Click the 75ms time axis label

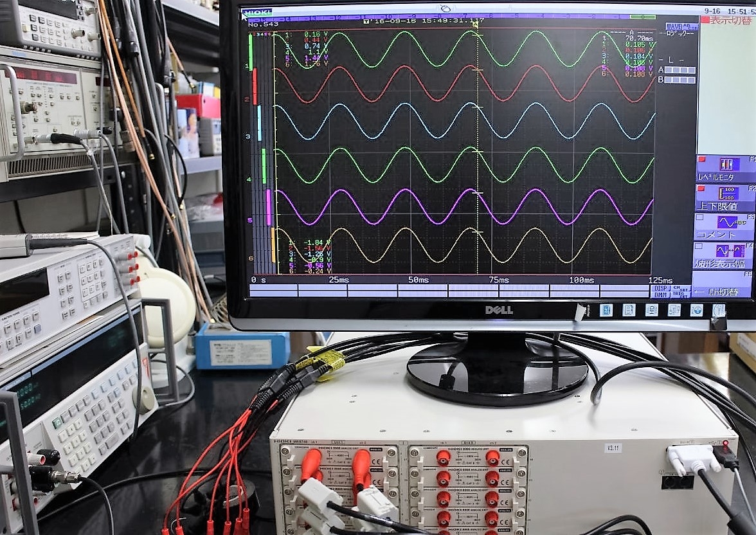click(x=499, y=280)
